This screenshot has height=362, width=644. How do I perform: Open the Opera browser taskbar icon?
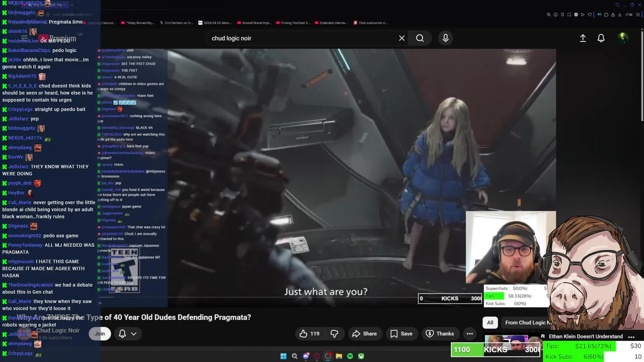[x=316, y=356]
